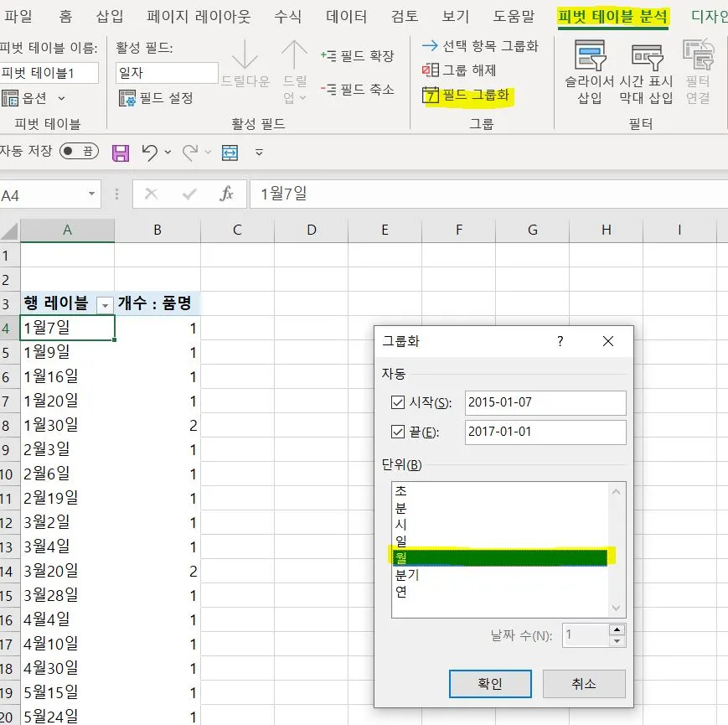Screen dimensions: 728x725
Task: Insert a timeline with 시간 표시 막대 삽입
Action: pos(646,72)
